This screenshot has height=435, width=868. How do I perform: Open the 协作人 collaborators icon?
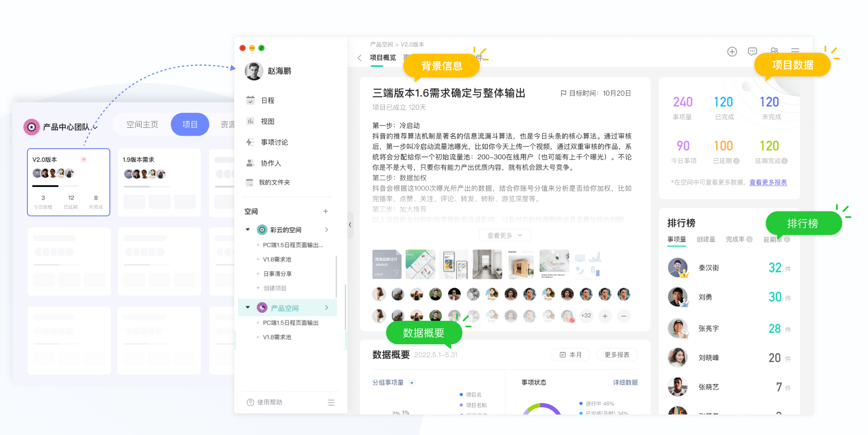tap(251, 163)
